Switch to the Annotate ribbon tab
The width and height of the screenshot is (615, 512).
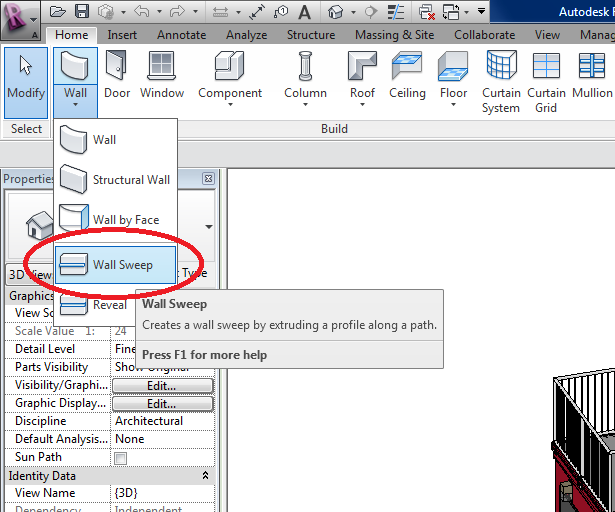coord(182,35)
